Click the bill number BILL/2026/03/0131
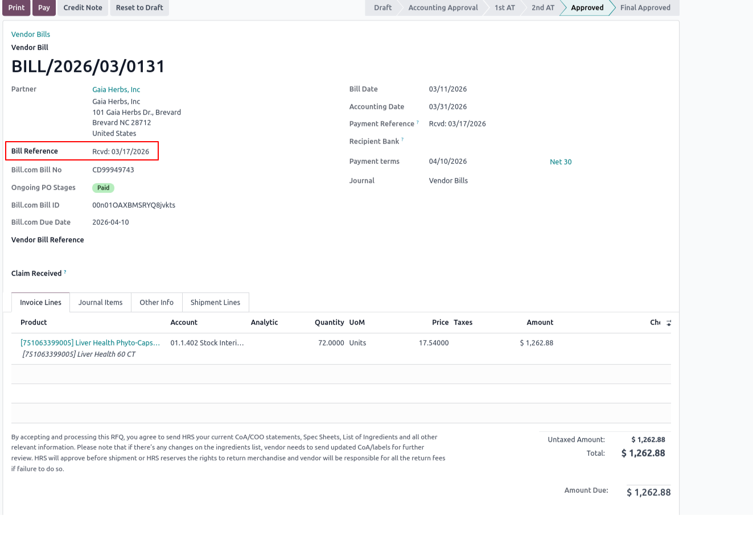 88,67
